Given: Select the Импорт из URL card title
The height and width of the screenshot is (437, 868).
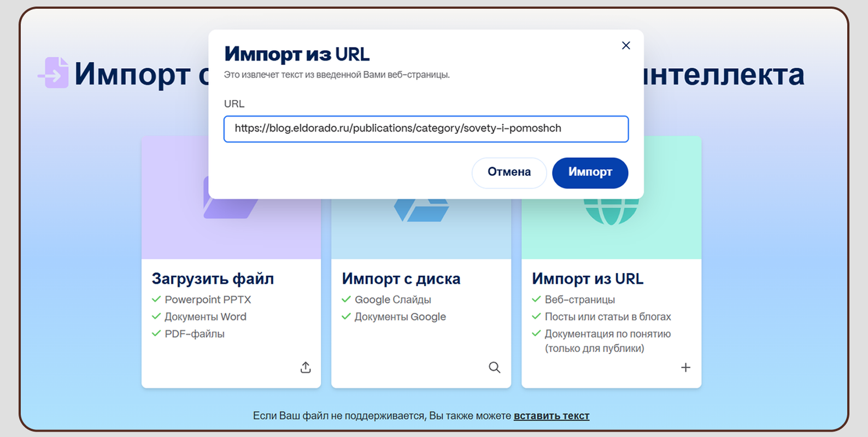Looking at the screenshot, I should pyautogui.click(x=588, y=279).
